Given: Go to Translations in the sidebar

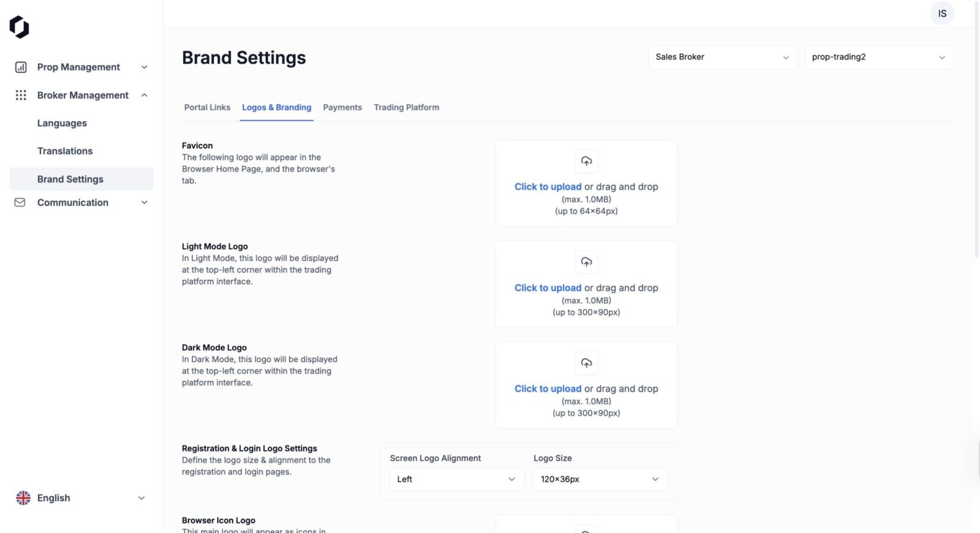Looking at the screenshot, I should tap(65, 151).
